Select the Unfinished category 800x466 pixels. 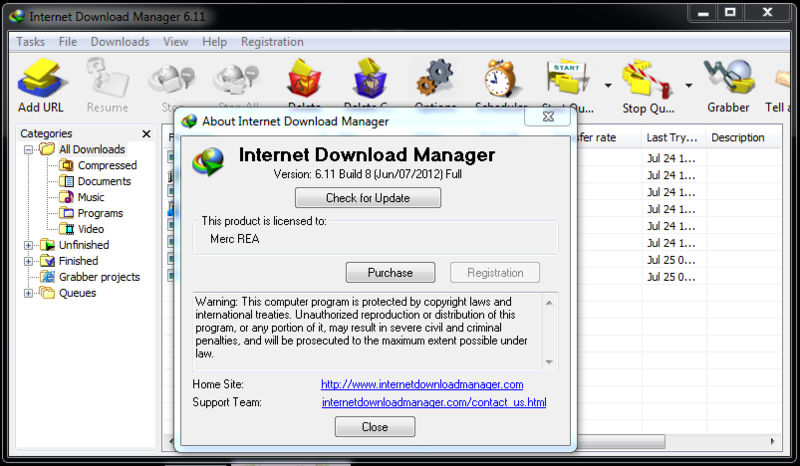pyautogui.click(x=84, y=245)
